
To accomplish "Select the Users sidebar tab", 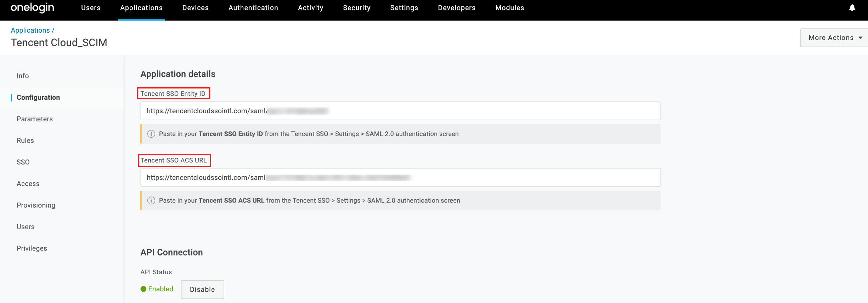I will click(x=26, y=227).
